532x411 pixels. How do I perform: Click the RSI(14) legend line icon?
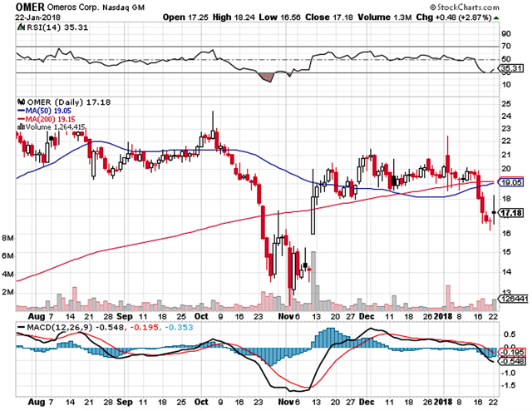21,27
